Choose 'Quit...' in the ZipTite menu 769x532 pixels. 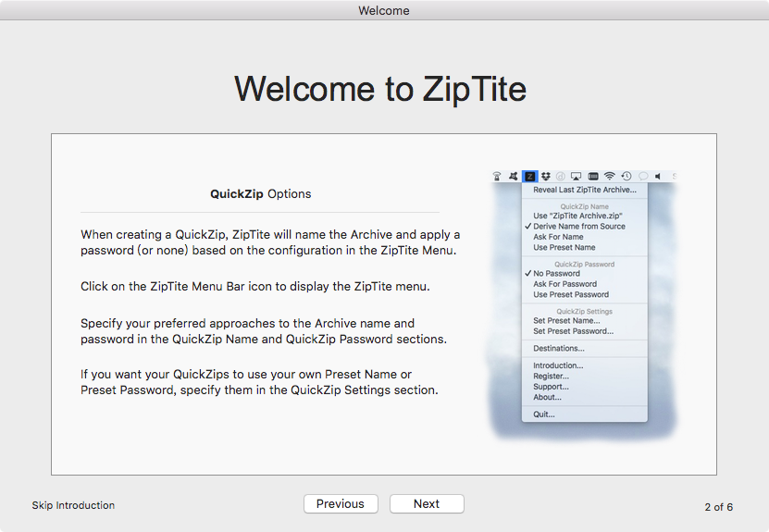click(x=585, y=414)
